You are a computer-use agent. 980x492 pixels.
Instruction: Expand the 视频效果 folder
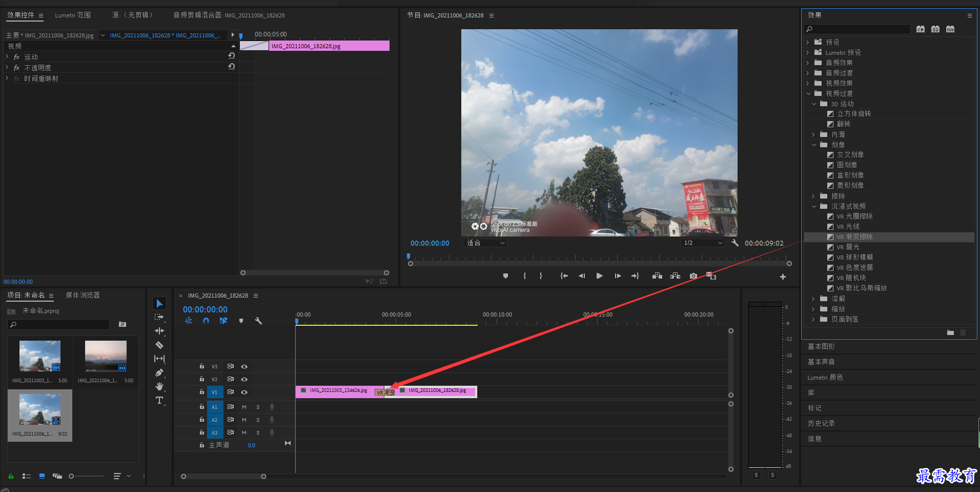click(808, 83)
